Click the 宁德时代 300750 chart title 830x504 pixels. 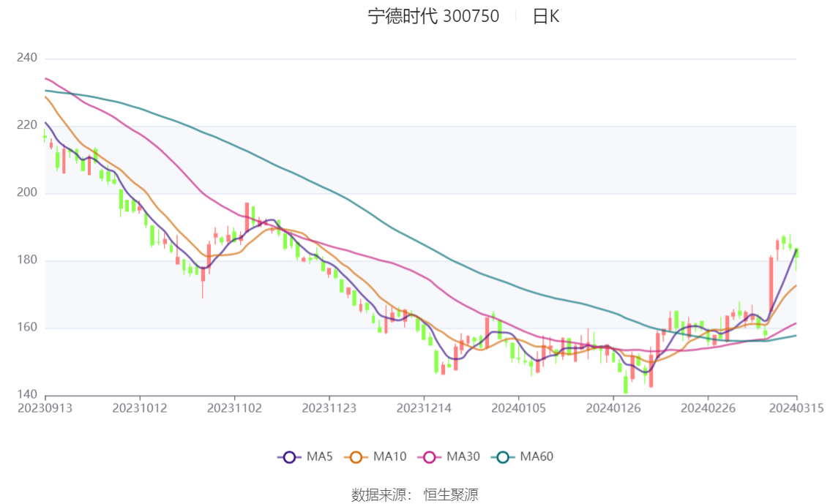pyautogui.click(x=433, y=16)
